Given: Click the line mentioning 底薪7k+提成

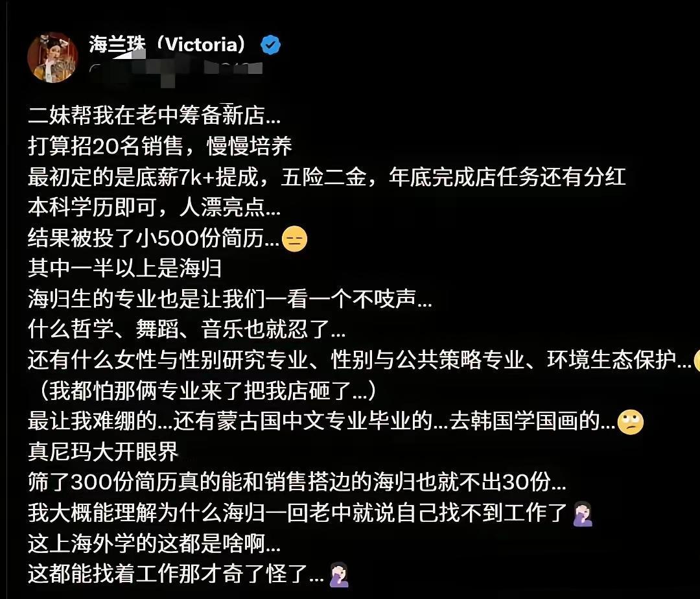Looking at the screenshot, I should (x=326, y=177).
